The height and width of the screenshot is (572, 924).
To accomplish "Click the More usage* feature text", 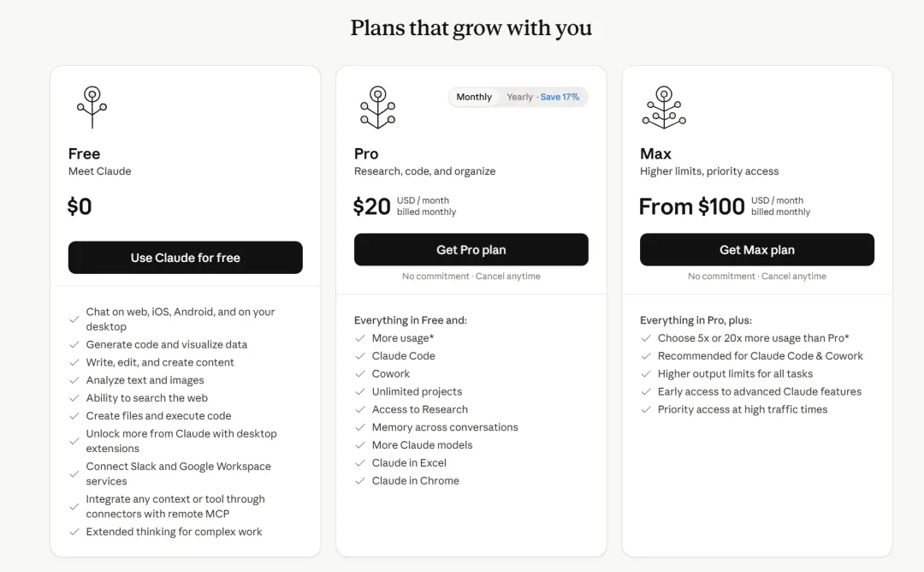I will tap(402, 338).
